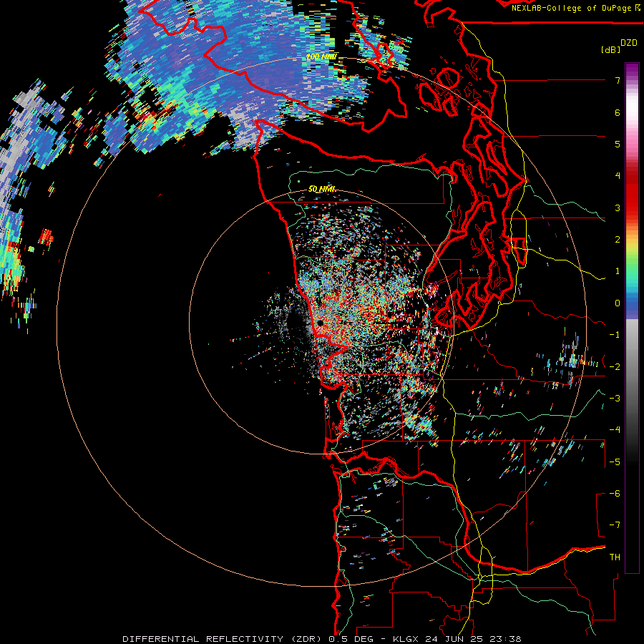Click the 24 JUN 25 23:38 timestamp

(x=472, y=639)
